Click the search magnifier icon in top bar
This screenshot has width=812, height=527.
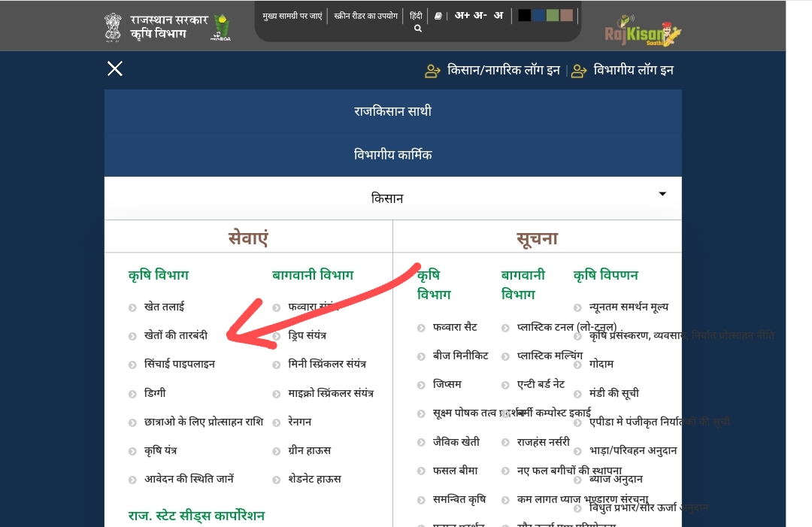point(418,29)
